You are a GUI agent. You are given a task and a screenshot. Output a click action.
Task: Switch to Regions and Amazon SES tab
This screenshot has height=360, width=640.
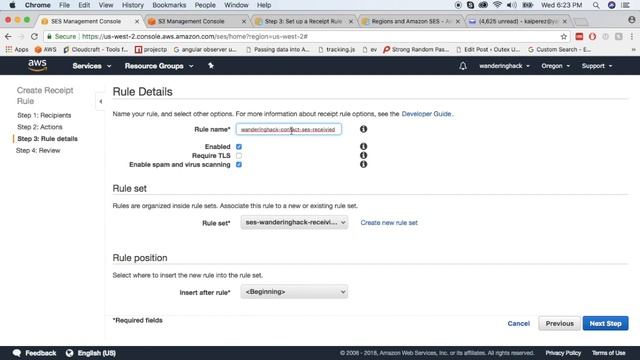click(x=410, y=21)
